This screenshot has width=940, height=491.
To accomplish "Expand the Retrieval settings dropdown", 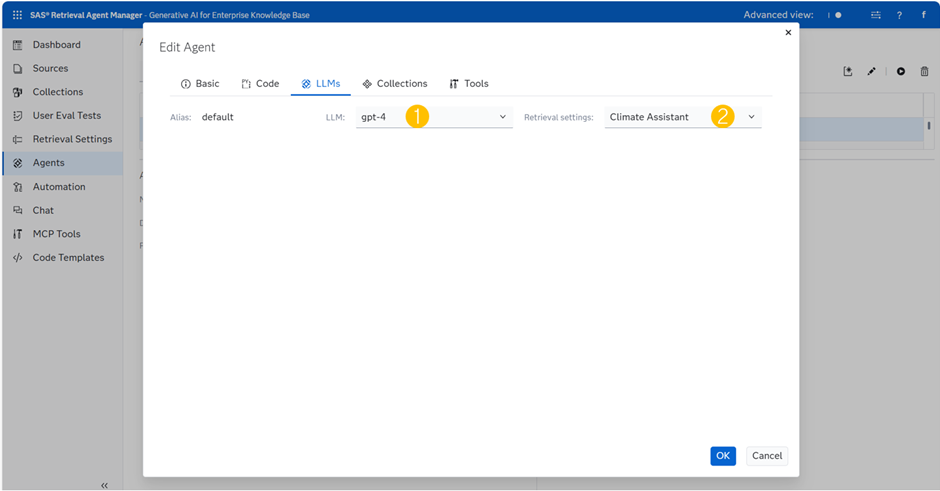I will click(x=751, y=117).
